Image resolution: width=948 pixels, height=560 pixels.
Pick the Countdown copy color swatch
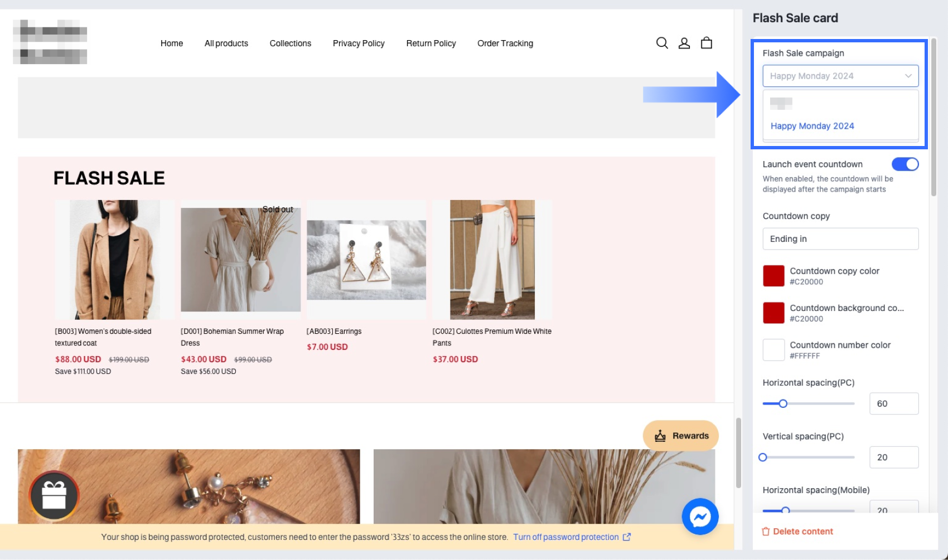773,276
